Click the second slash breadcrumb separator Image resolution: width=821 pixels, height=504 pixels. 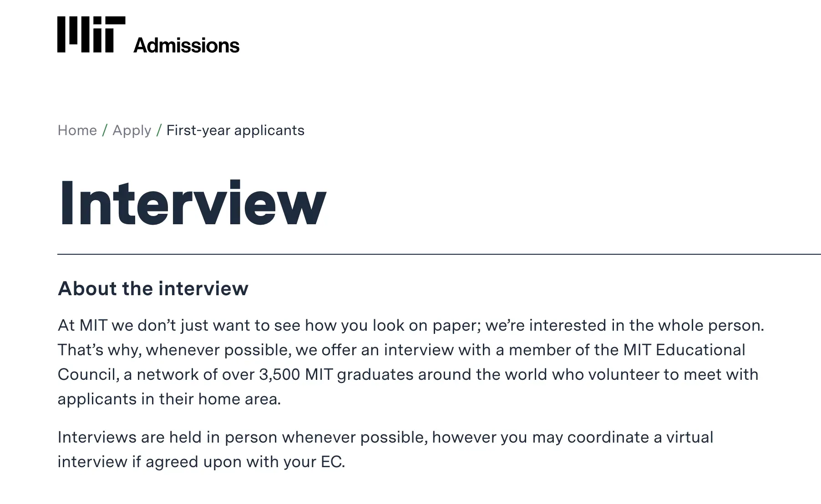click(159, 131)
